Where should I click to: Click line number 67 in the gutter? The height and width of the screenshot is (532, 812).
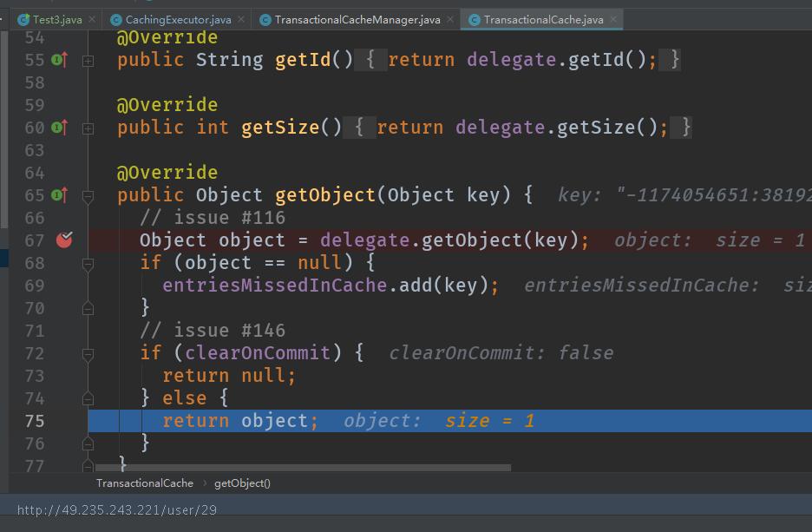click(x=35, y=240)
